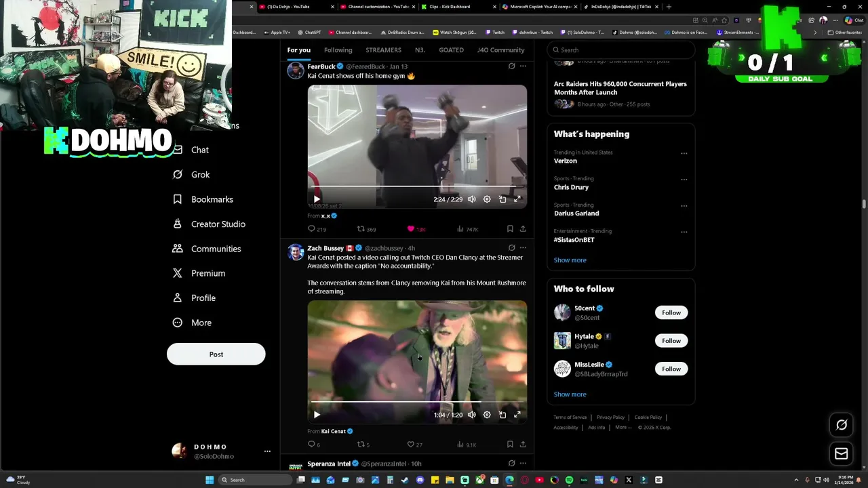This screenshot has height=488, width=868.
Task: Open a new browser tab
Action: coord(669,7)
